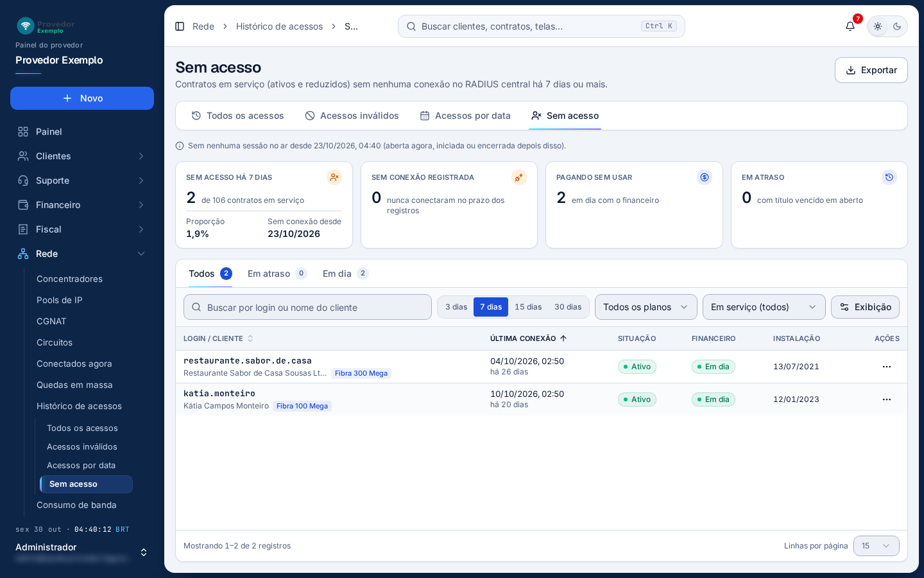This screenshot has width=924, height=578.
Task: Expand the Financeiro sidebar section
Action: pos(82,205)
